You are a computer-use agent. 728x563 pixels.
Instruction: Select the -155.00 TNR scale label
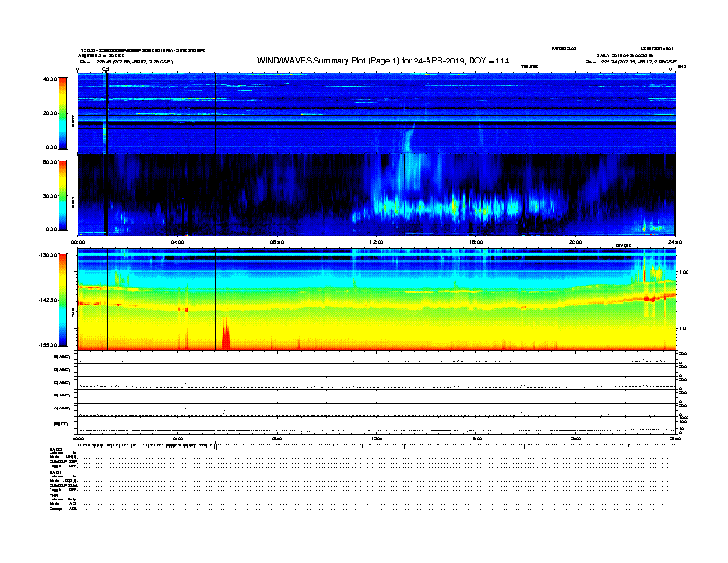pyautogui.click(x=48, y=345)
